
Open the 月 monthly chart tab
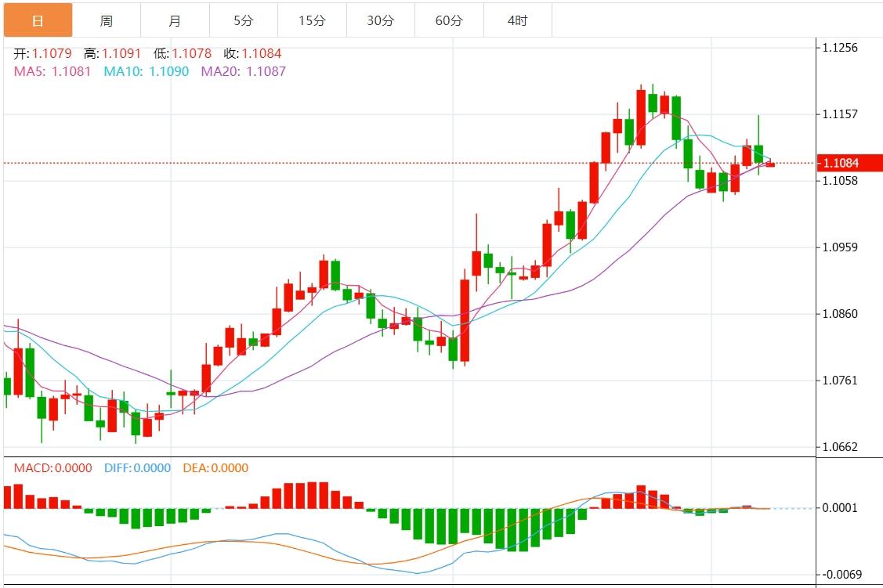175,20
